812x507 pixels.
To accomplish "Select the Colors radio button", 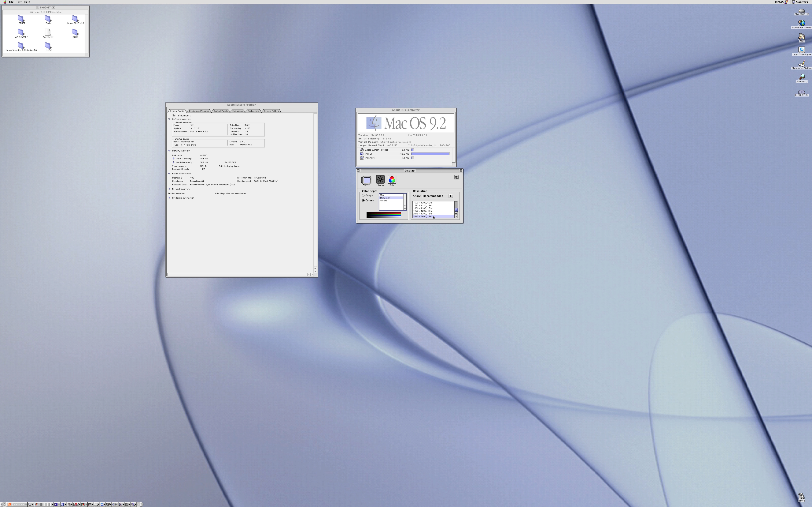I will pos(363,200).
